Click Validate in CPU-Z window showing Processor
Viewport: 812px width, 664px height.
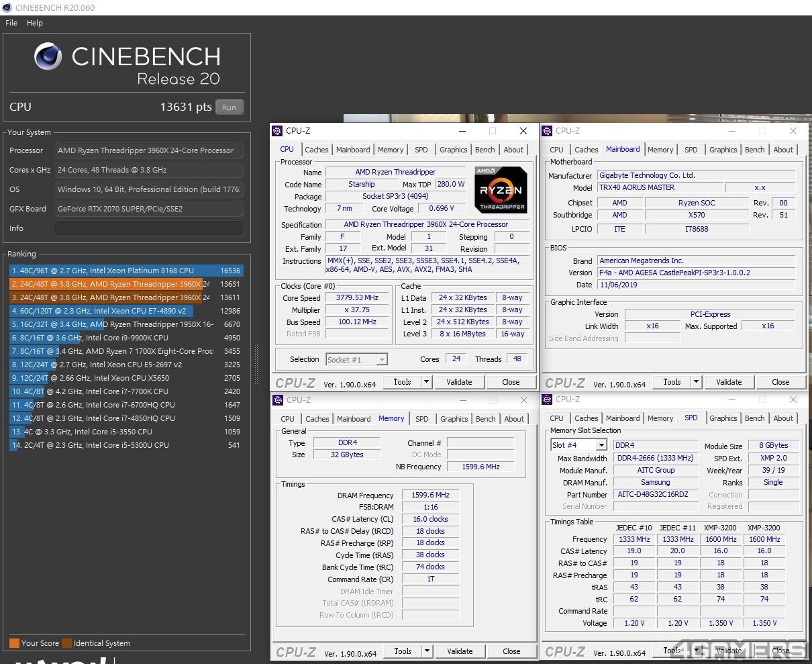tap(459, 382)
